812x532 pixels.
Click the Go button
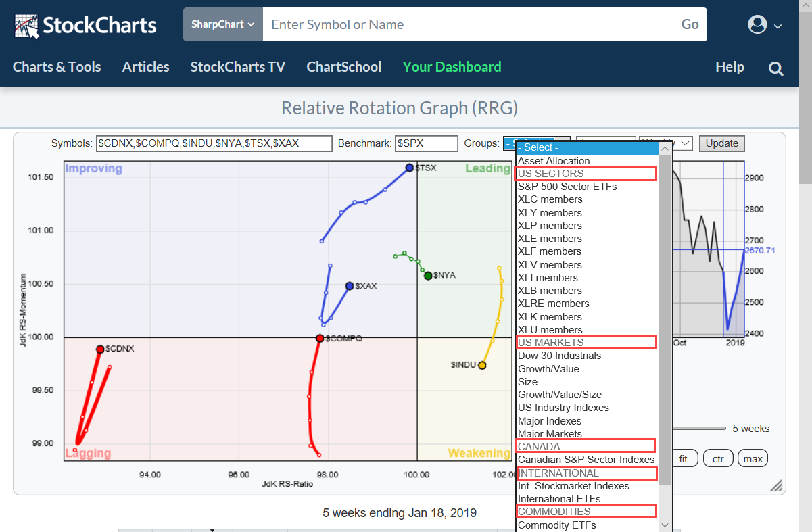point(690,24)
